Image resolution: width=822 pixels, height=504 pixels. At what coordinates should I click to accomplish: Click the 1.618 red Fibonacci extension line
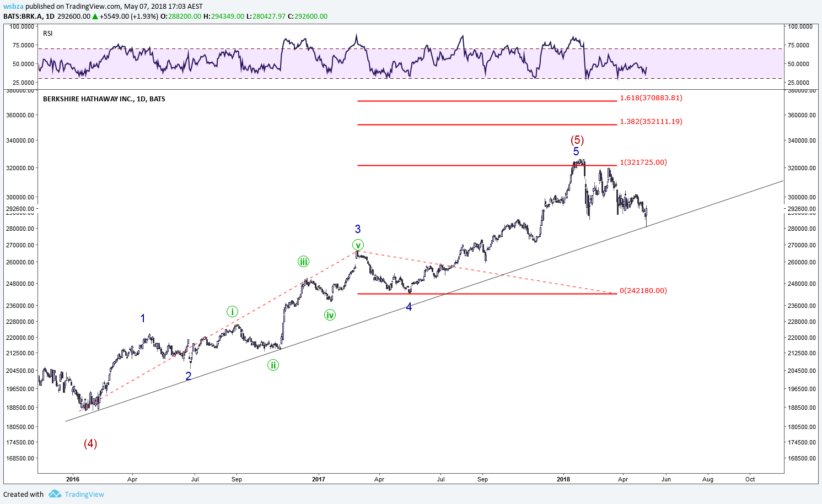(x=487, y=101)
